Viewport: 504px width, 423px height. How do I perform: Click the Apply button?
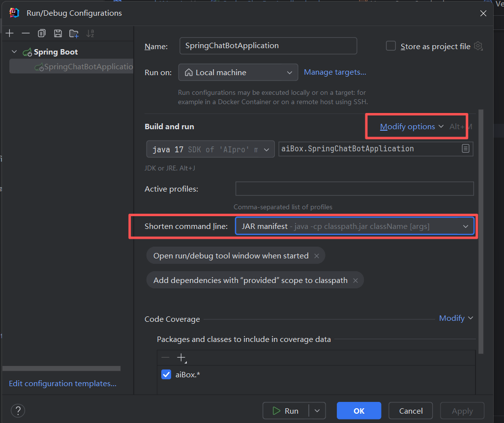462,411
